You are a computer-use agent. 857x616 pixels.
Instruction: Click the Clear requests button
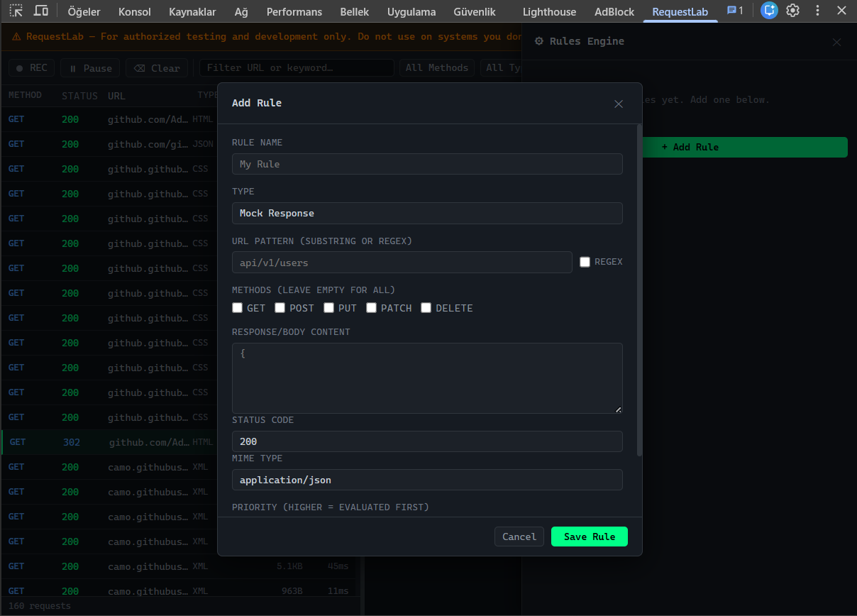pos(157,68)
